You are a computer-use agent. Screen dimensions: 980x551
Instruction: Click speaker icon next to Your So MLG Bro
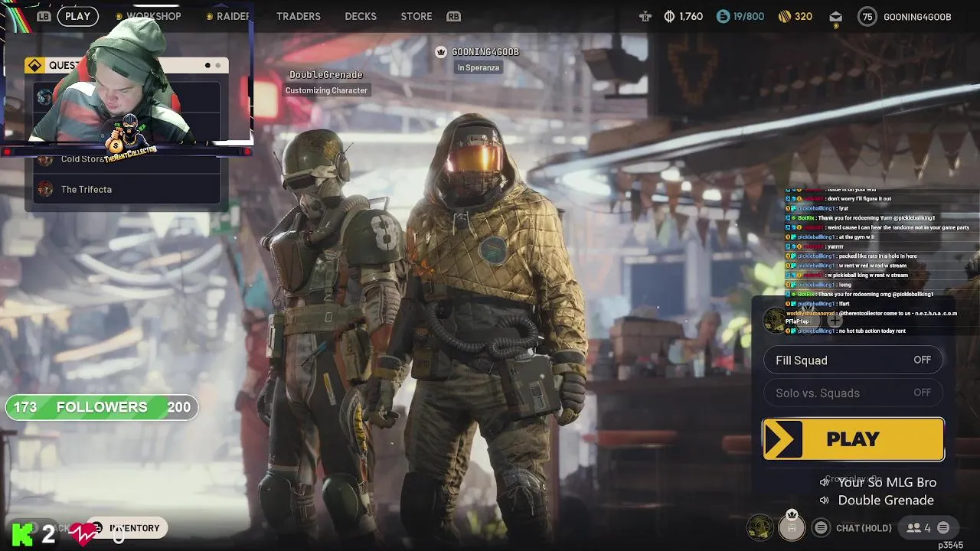point(825,482)
